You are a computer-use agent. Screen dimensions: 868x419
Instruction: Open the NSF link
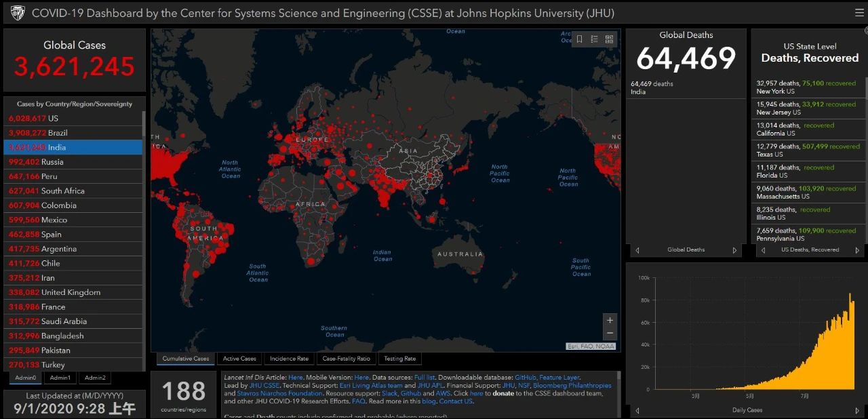click(524, 386)
